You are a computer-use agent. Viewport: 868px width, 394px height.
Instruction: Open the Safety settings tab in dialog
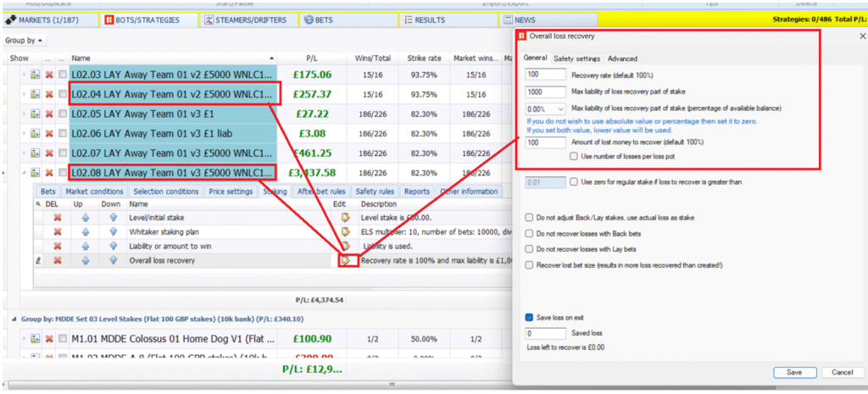(576, 58)
